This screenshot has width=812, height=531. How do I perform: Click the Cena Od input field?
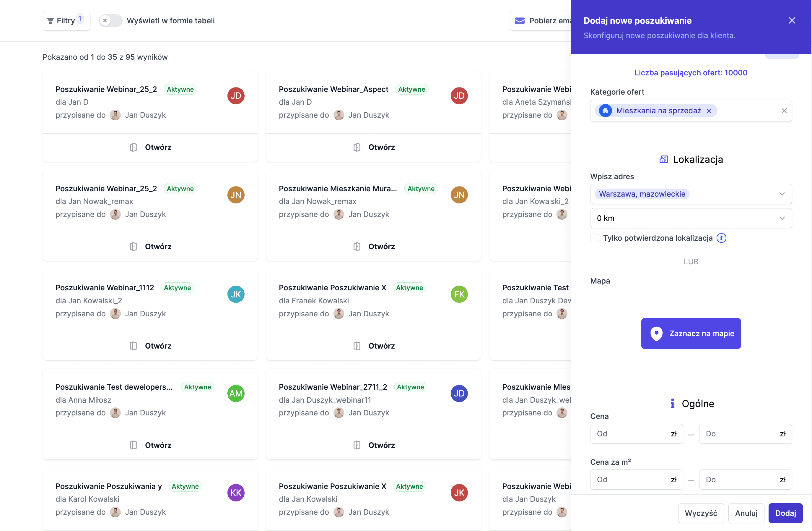pos(632,434)
